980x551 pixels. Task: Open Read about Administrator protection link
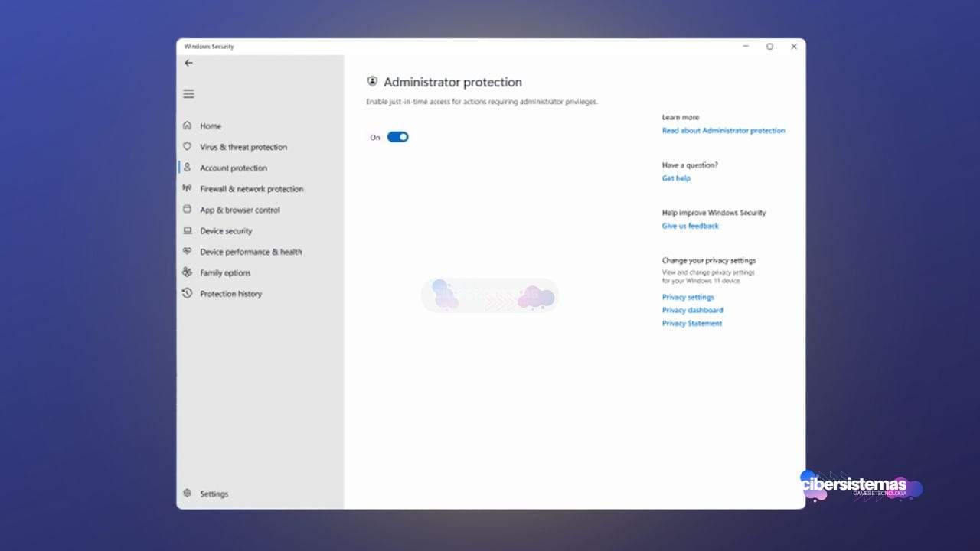click(x=723, y=131)
